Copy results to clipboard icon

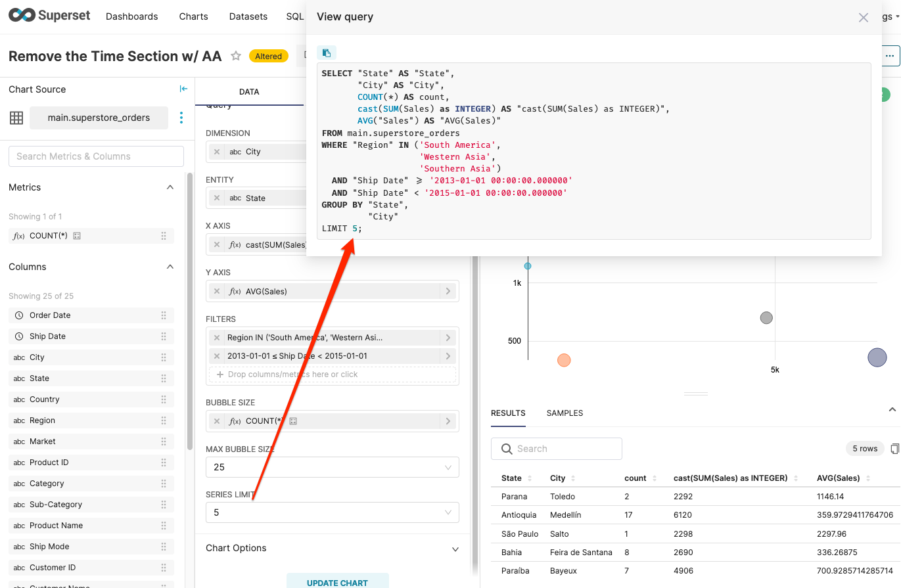[894, 449]
